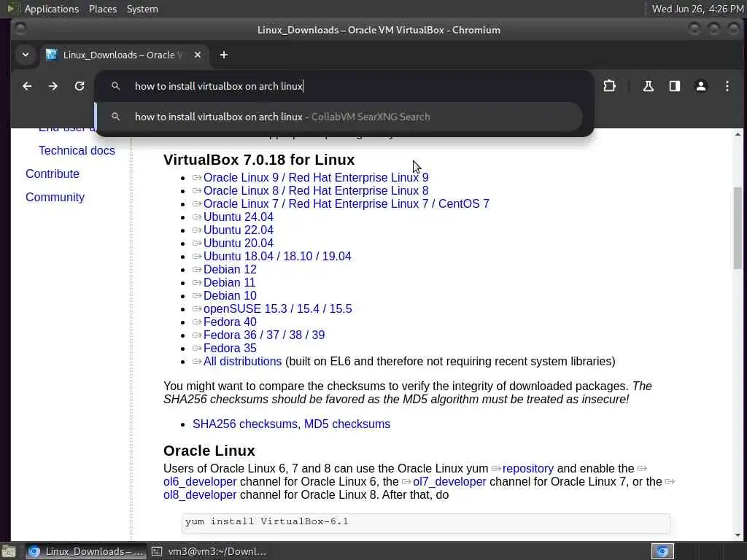The image size is (747, 560).
Task: Click the yum install VirtualBox-6.1 code box
Action: tap(425, 522)
